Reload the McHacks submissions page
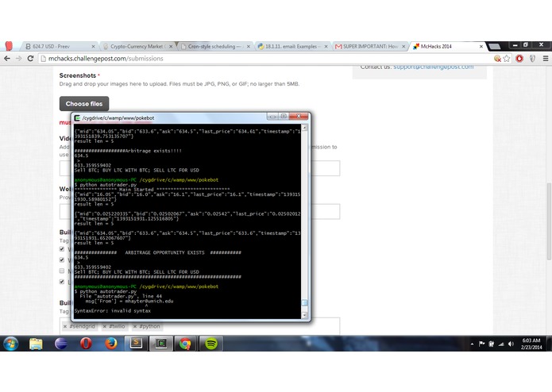This screenshot has height=392, width=552. click(30, 59)
